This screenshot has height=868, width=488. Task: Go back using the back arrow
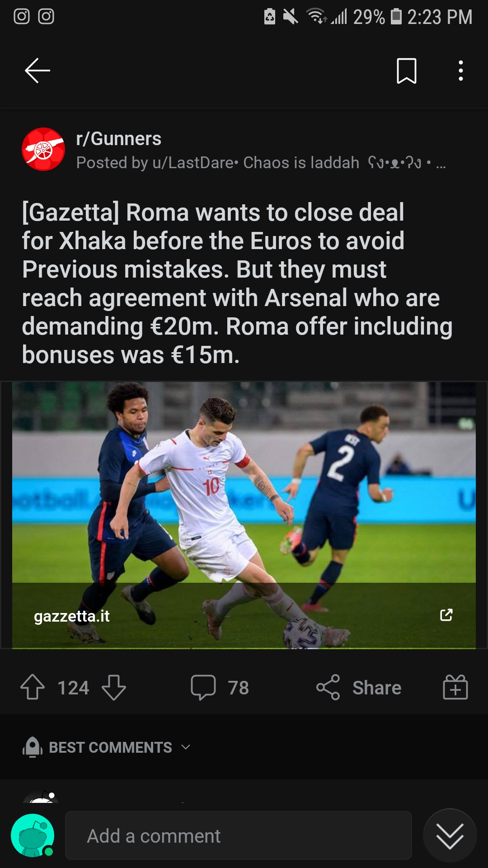click(x=37, y=71)
